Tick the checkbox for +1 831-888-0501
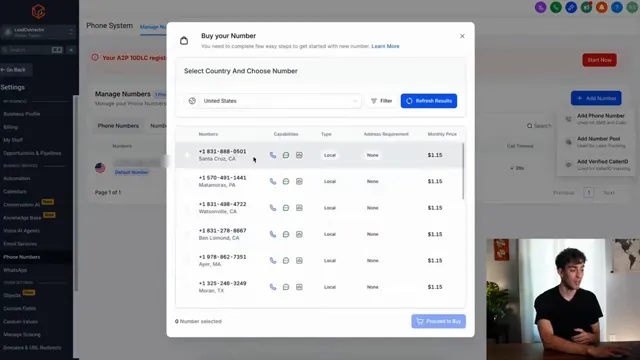The width and height of the screenshot is (640, 360). 187,155
